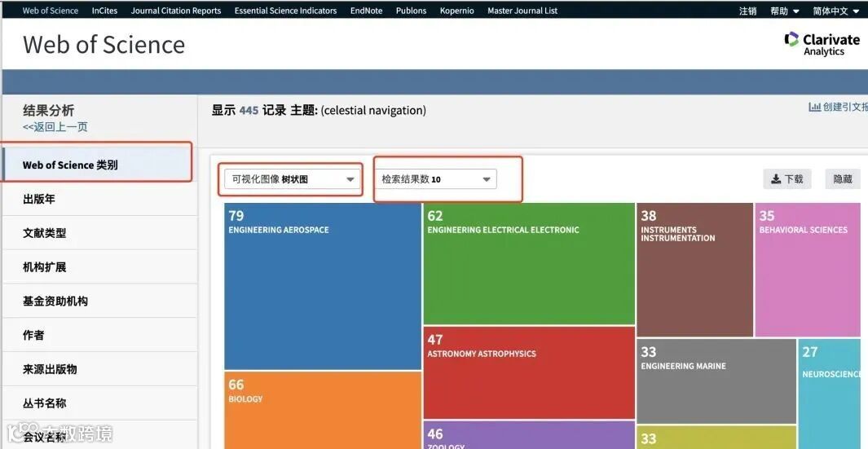
Task: Select 来源出版物 sidebar item
Action: coord(99,369)
